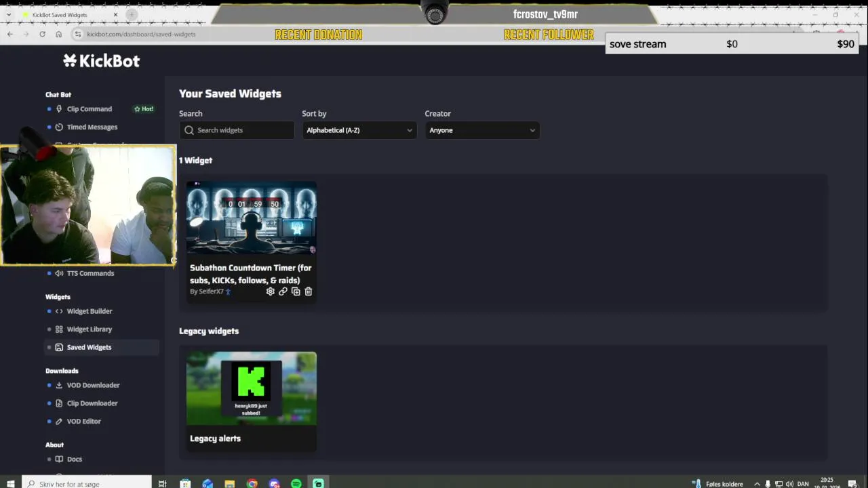Open the Creator Anyone dropdown
This screenshot has width=868, height=488.
[x=482, y=130]
